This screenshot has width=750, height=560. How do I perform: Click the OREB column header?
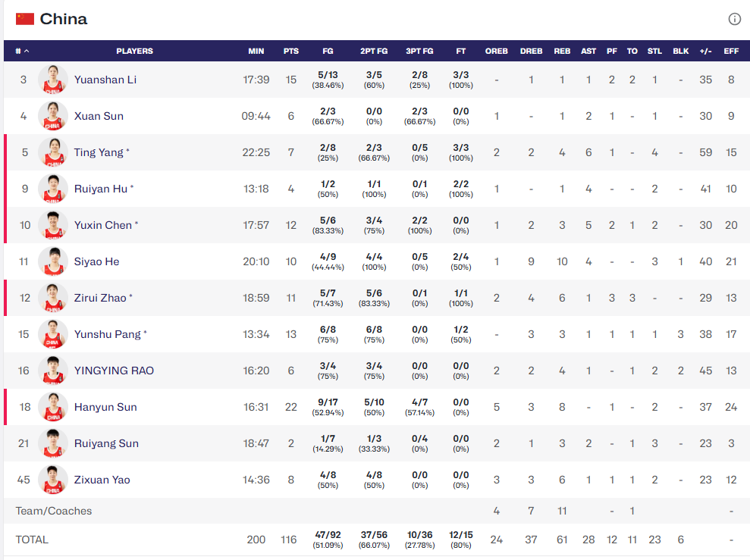click(497, 51)
